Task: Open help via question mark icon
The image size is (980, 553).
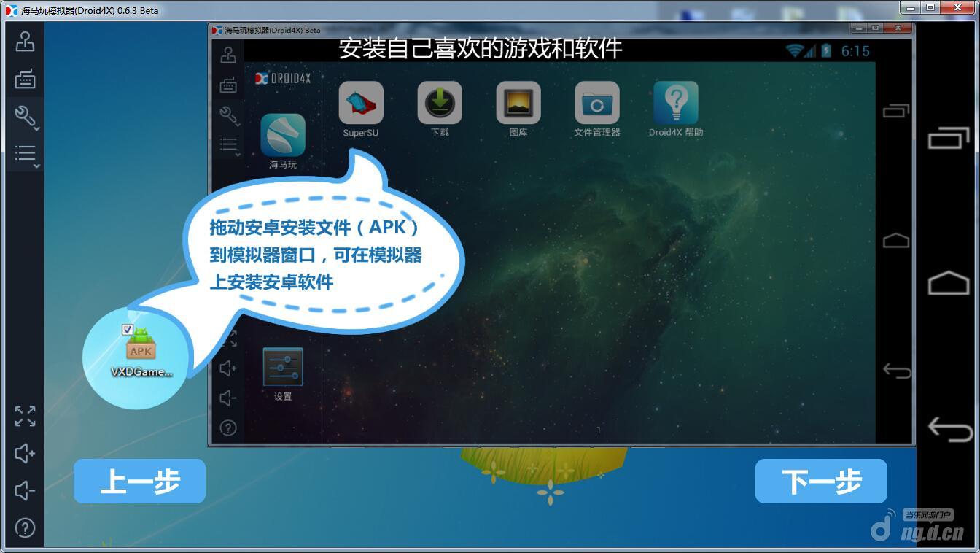Action: (x=25, y=528)
